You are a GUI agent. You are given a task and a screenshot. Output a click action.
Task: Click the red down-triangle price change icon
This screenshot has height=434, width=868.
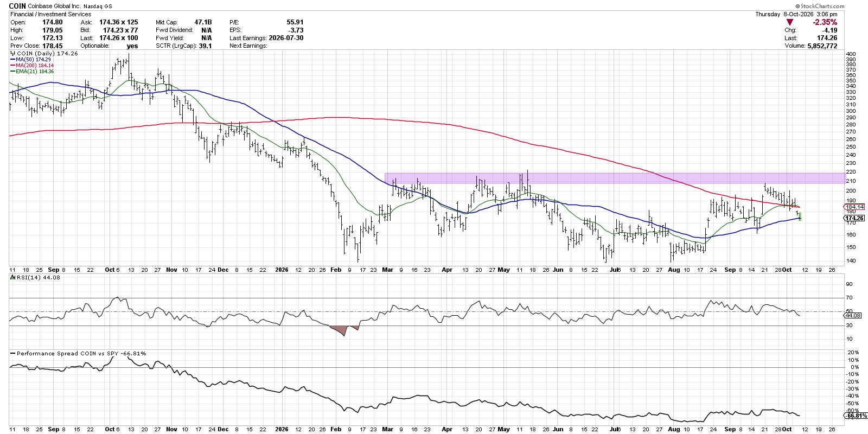click(789, 22)
